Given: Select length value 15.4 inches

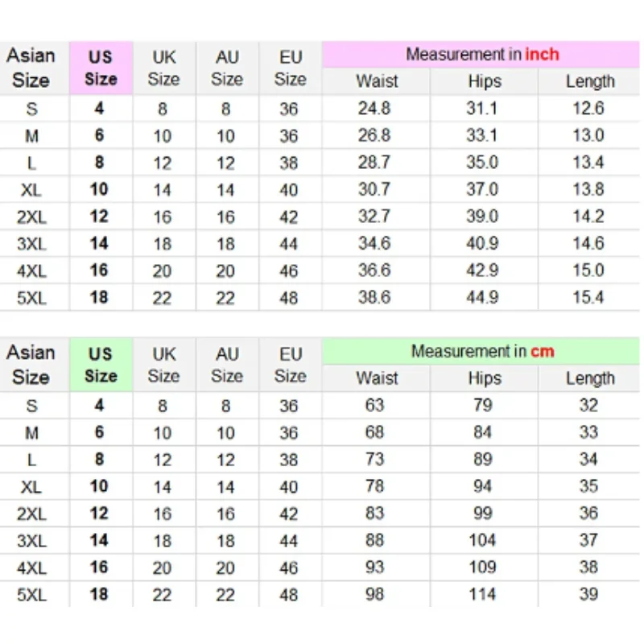Looking at the screenshot, I should [x=588, y=298].
